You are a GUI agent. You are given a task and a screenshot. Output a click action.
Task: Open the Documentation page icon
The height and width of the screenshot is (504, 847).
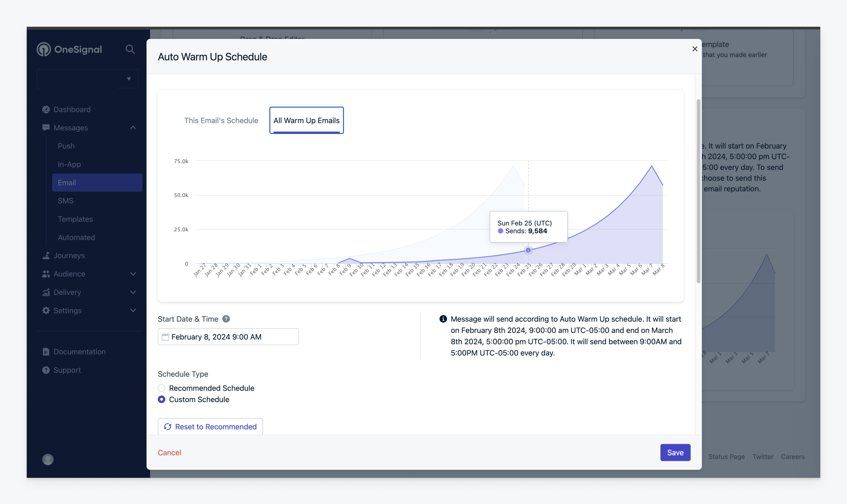(x=46, y=352)
